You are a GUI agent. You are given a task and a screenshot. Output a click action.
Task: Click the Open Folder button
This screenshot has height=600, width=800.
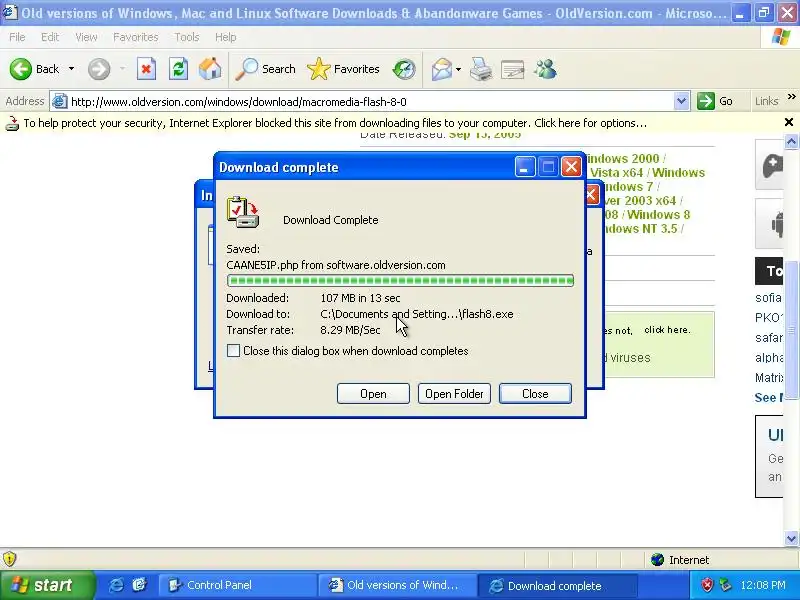(x=454, y=393)
